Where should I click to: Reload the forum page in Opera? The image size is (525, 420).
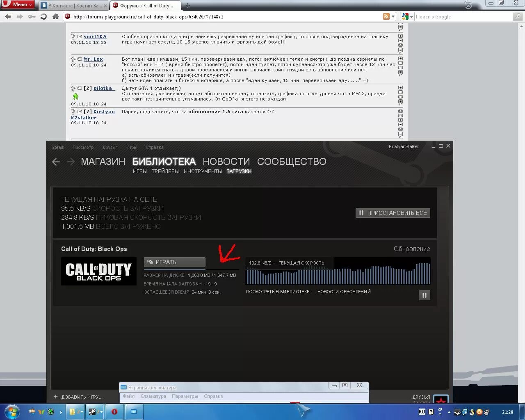click(x=43, y=17)
